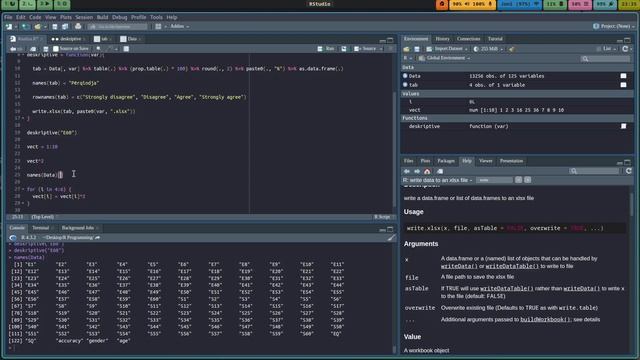640x360 pixels.
Task: Click the Open File folder icon
Action: 38,27
